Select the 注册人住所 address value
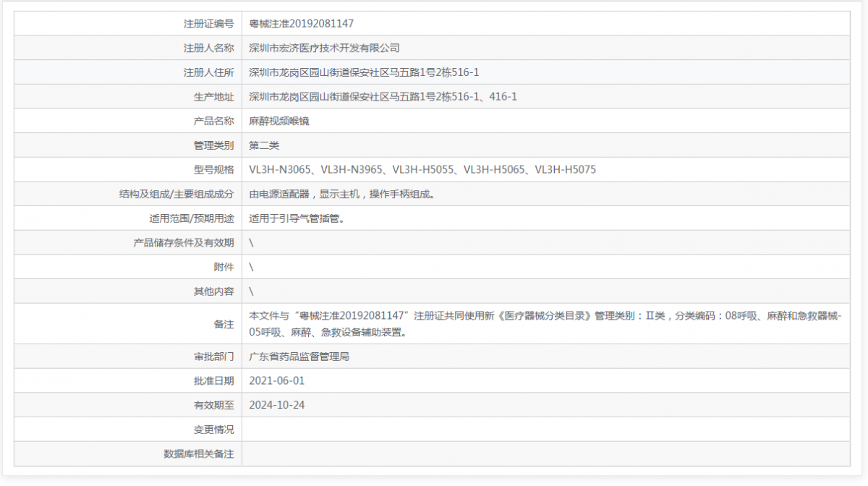 365,72
